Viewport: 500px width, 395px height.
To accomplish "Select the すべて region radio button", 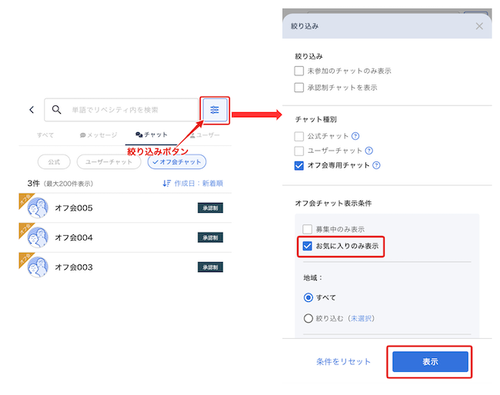I will coord(308,297).
